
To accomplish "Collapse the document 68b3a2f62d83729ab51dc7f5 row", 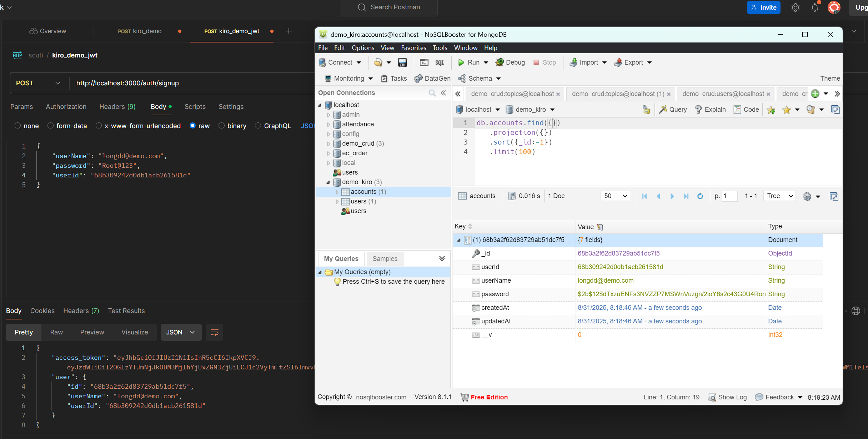I will coord(459,240).
